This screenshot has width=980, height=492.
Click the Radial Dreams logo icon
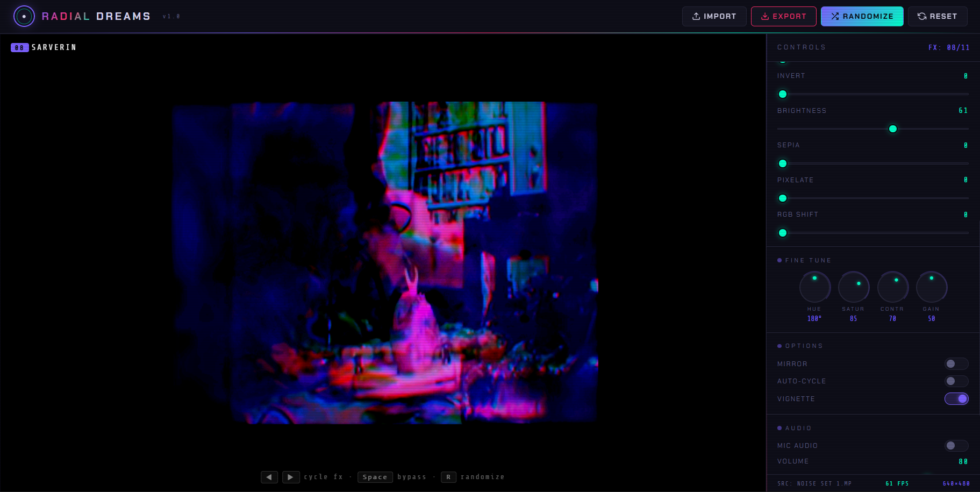(x=24, y=16)
